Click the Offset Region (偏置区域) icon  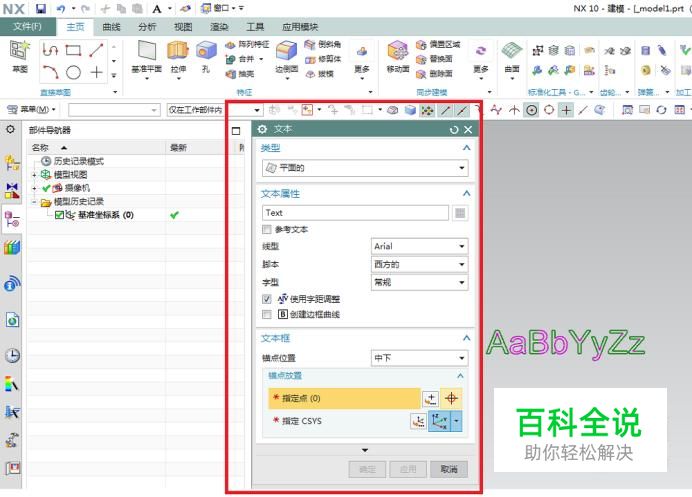tap(421, 44)
